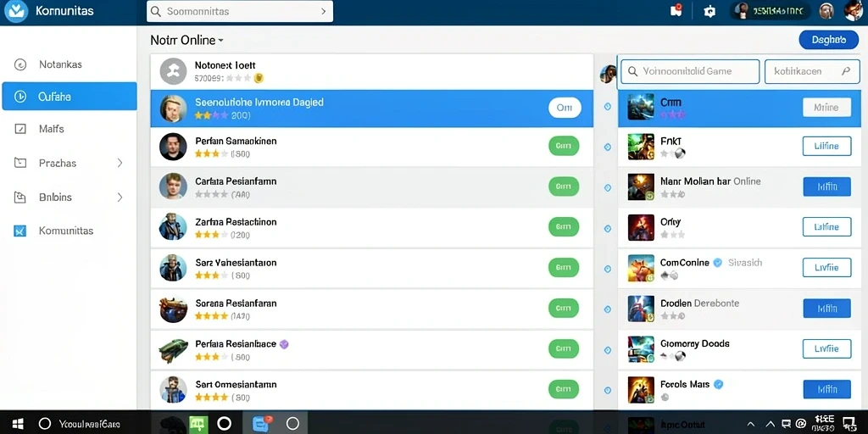Select the Zarfna Restactinon name text
Image resolution: width=868 pixels, height=434 pixels.
coord(236,222)
